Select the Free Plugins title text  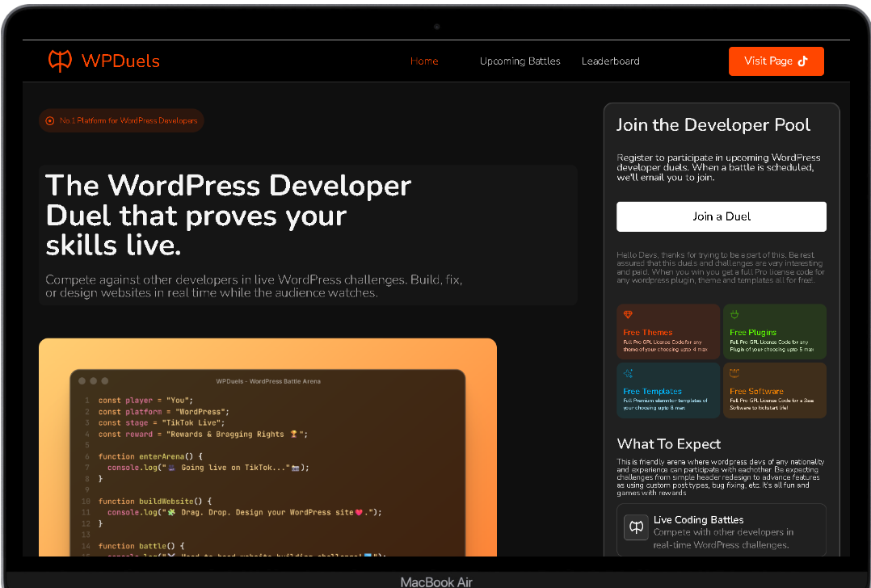(752, 333)
